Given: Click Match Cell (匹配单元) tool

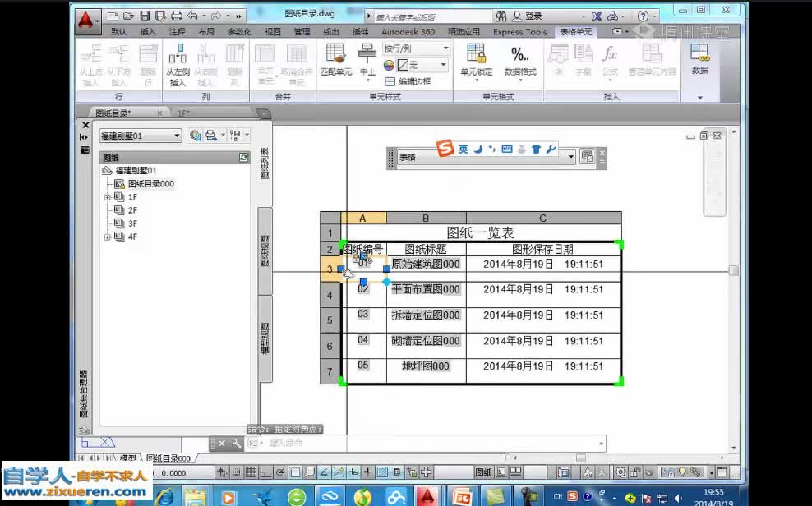Looking at the screenshot, I should 335,60.
